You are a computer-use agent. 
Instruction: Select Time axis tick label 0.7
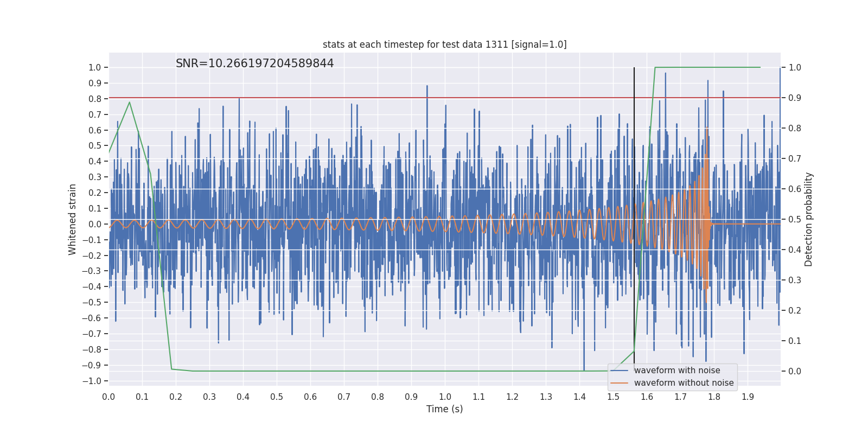pos(344,397)
